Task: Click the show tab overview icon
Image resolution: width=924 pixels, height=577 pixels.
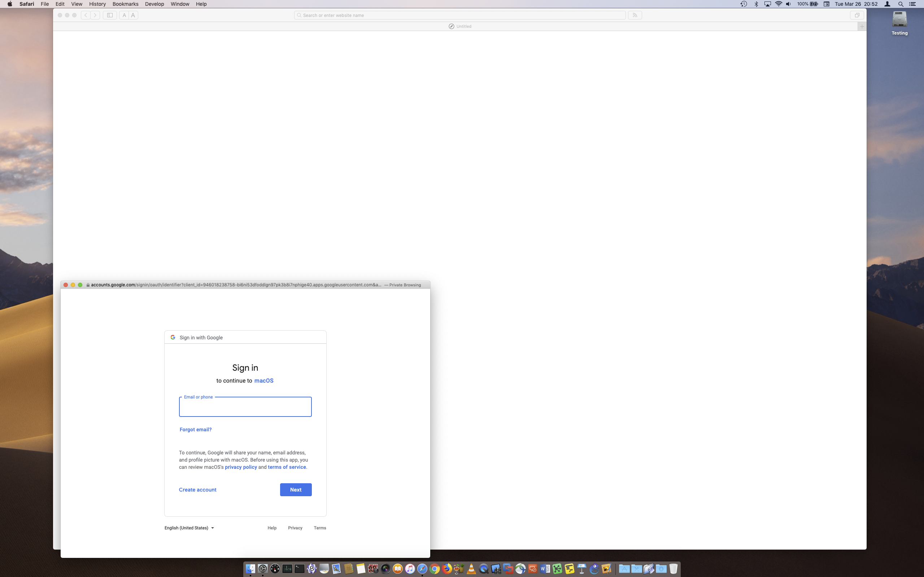Action: pyautogui.click(x=857, y=15)
